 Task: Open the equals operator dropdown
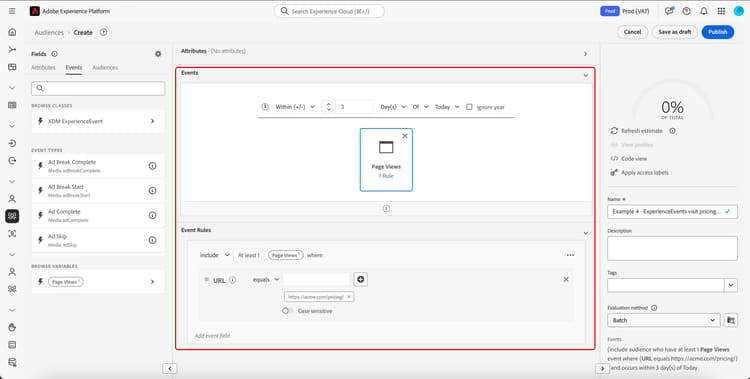coord(266,279)
